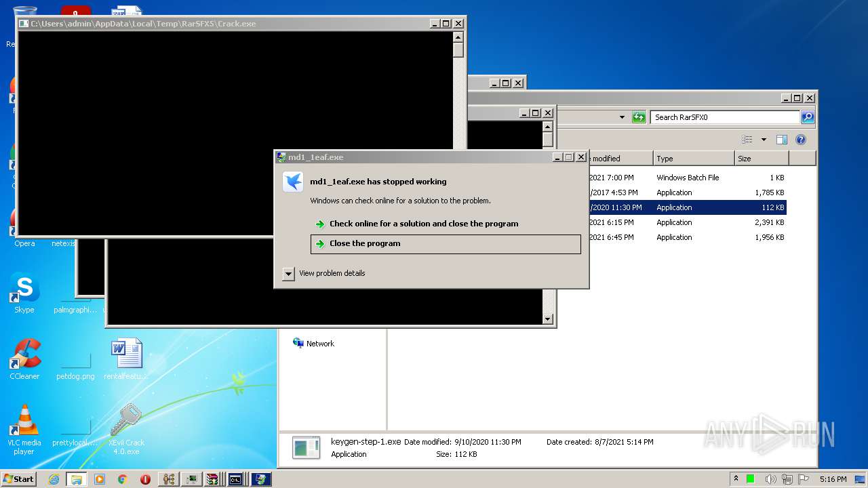
Task: Switch to the network tree taskbar item
Action: 168,479
